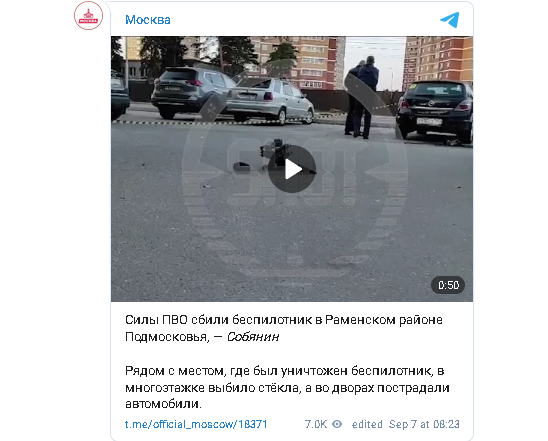Viewport: 548px width, 441px height.
Task: Play the embedded drone video
Action: (x=292, y=169)
